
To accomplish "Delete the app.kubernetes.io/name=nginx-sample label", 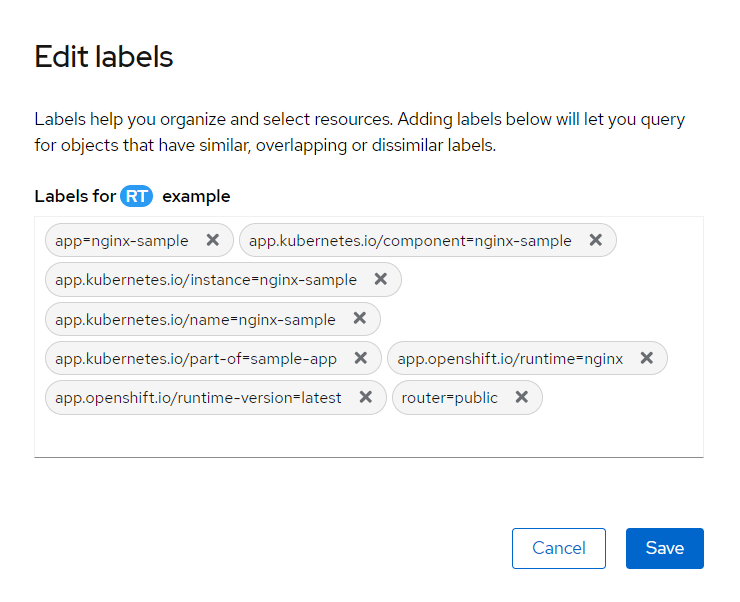I will pyautogui.click(x=359, y=319).
